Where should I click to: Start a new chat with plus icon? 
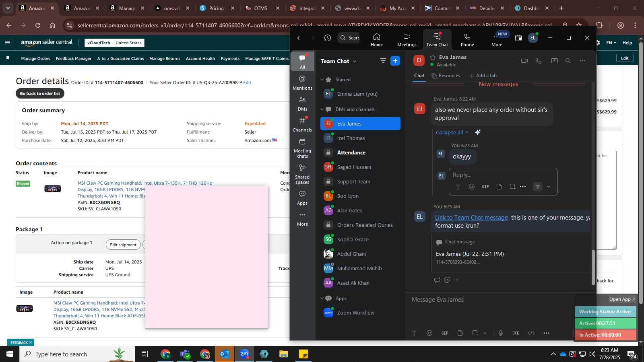click(395, 61)
